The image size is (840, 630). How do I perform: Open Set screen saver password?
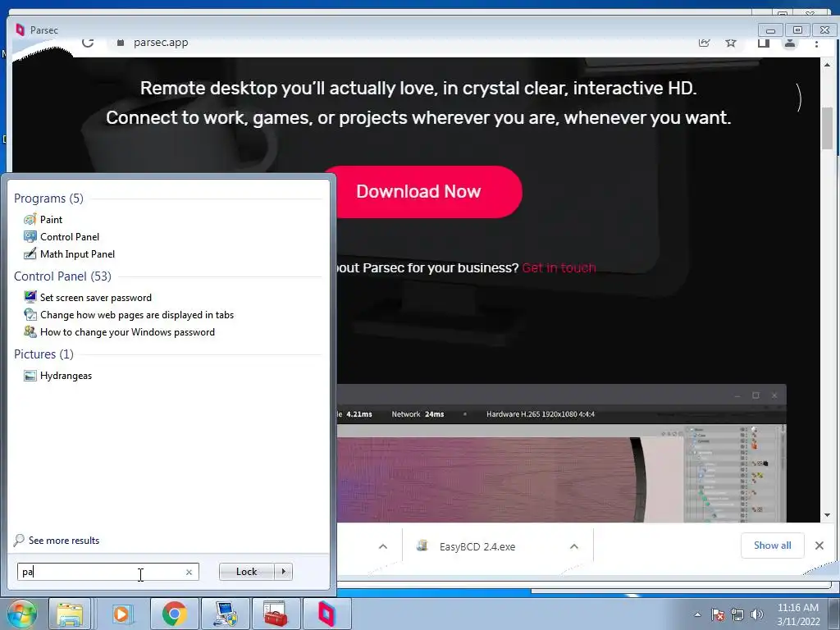pos(95,297)
